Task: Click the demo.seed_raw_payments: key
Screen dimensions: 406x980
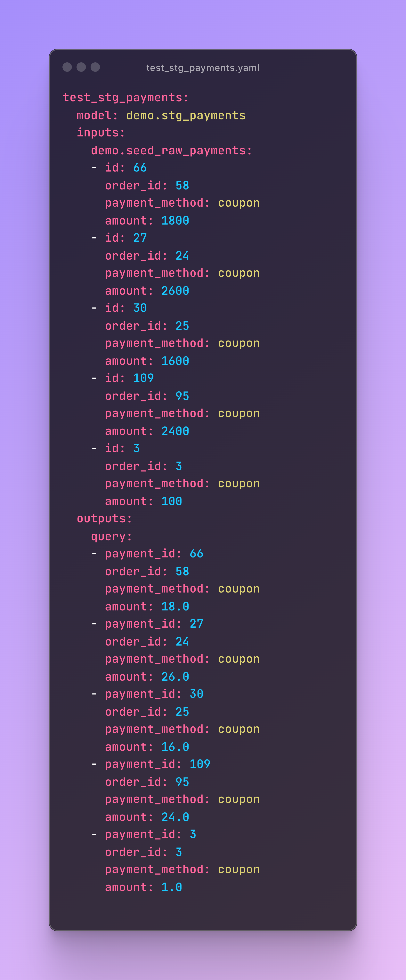Action: point(171,151)
